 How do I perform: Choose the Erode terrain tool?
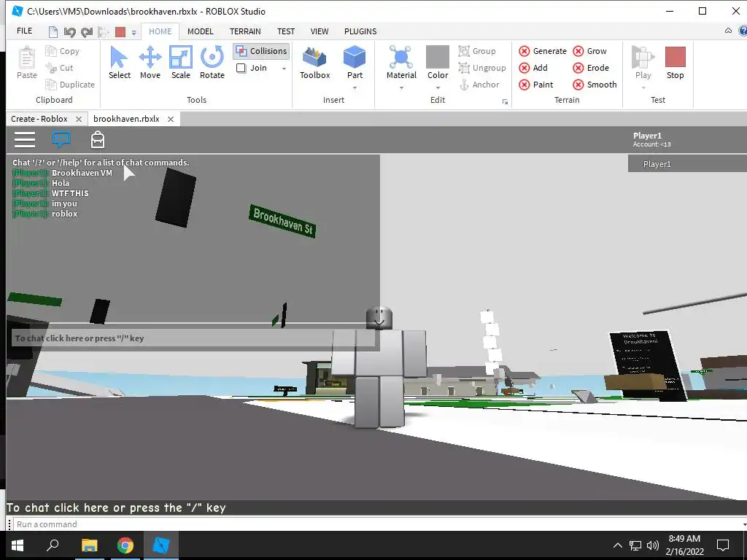(x=591, y=68)
